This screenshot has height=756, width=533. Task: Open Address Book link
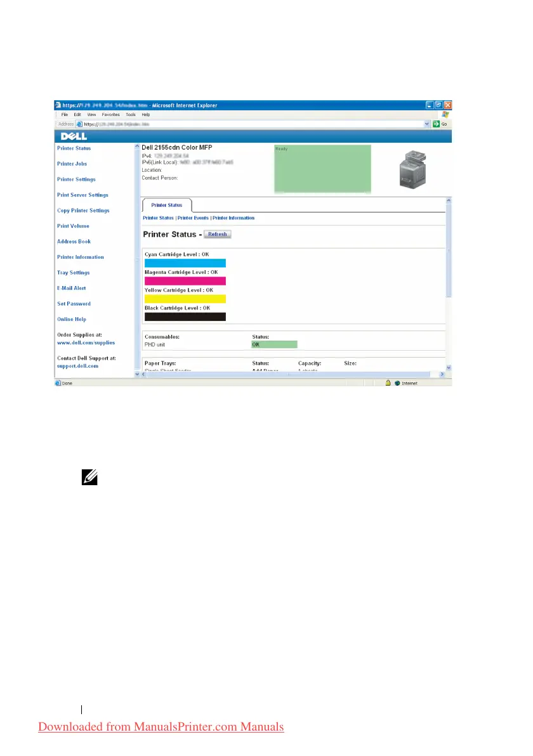(74, 242)
